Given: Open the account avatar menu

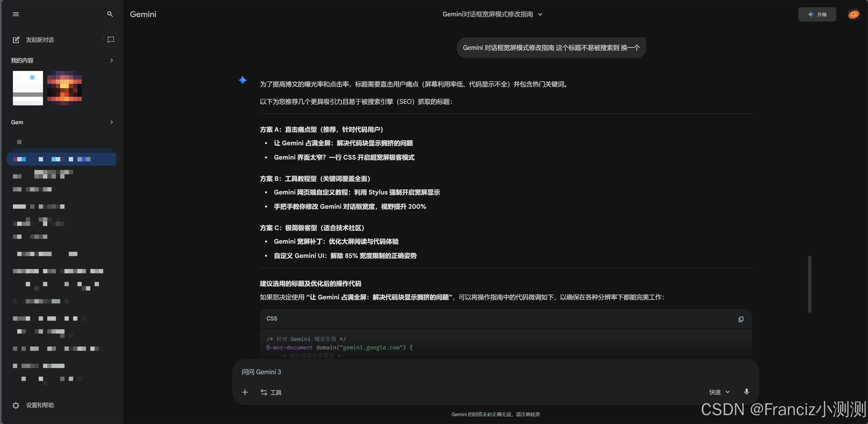Looking at the screenshot, I should pos(854,15).
